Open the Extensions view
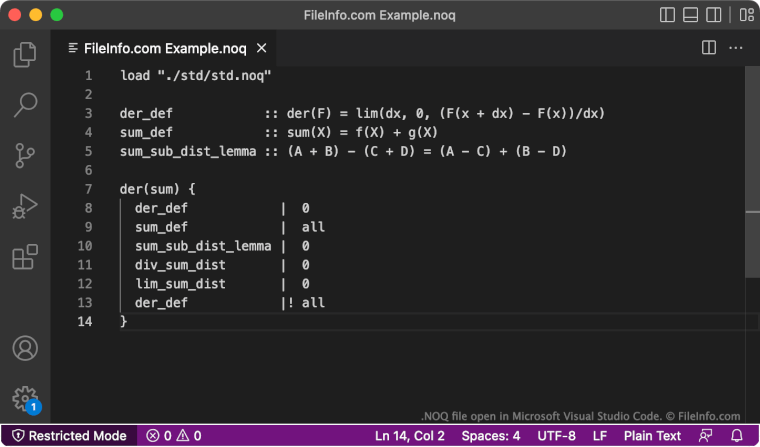 click(x=25, y=257)
